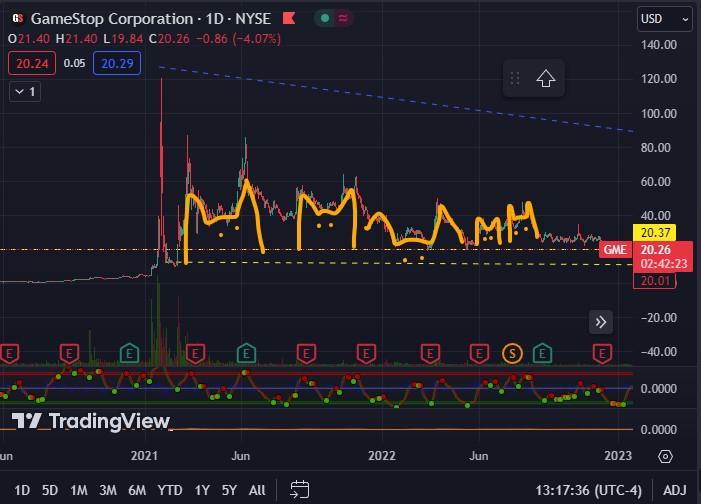Click the blue 20.29 buy price button
The image size is (701, 504).
click(x=116, y=63)
